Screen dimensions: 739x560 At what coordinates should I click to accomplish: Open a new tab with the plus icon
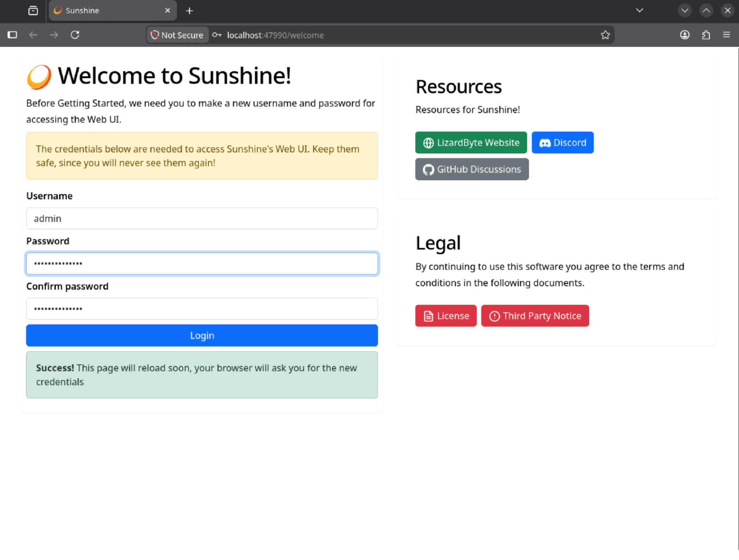tap(189, 11)
